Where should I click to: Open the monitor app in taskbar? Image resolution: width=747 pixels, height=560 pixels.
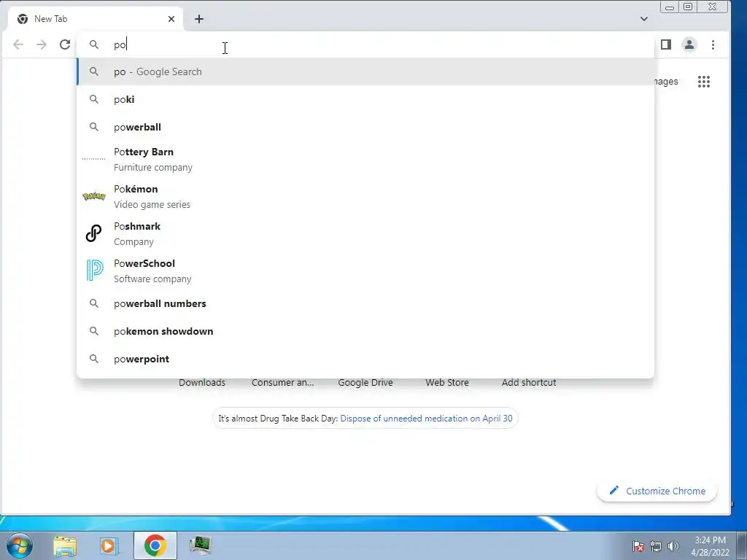click(x=200, y=545)
